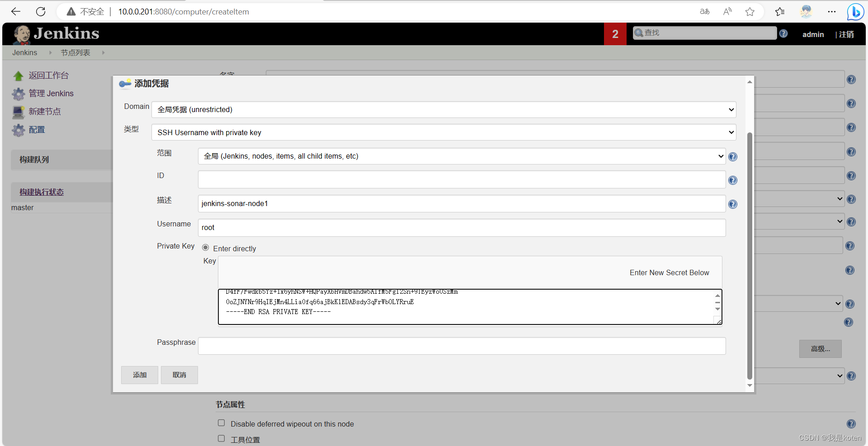Click the Username field containing root
Viewport: 868px width, 446px height.
462,228
